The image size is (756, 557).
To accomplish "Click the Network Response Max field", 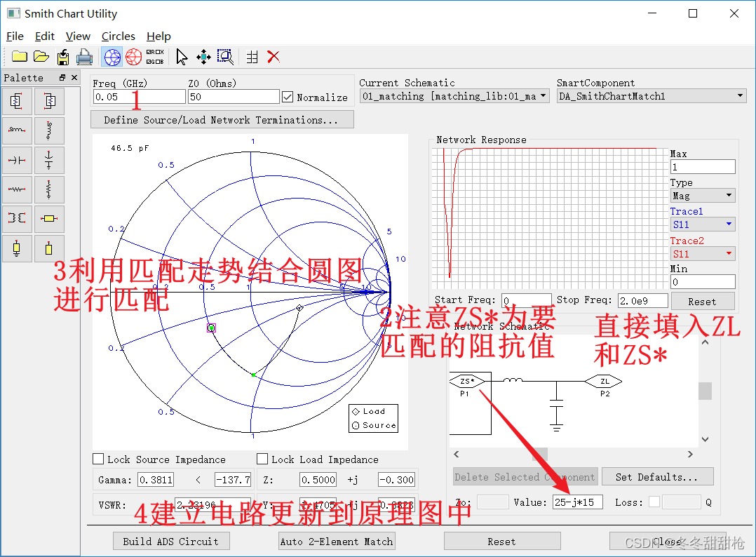I will [703, 167].
